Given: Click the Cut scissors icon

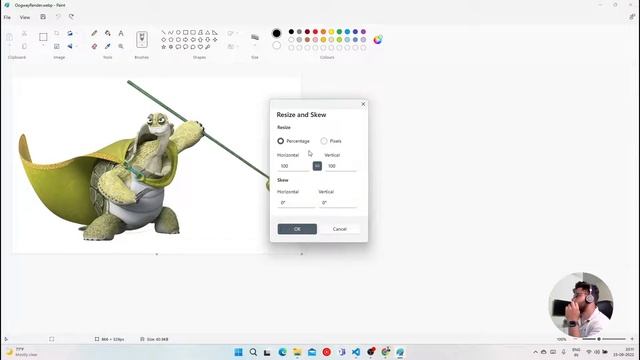Looking at the screenshot, I should coord(24,33).
